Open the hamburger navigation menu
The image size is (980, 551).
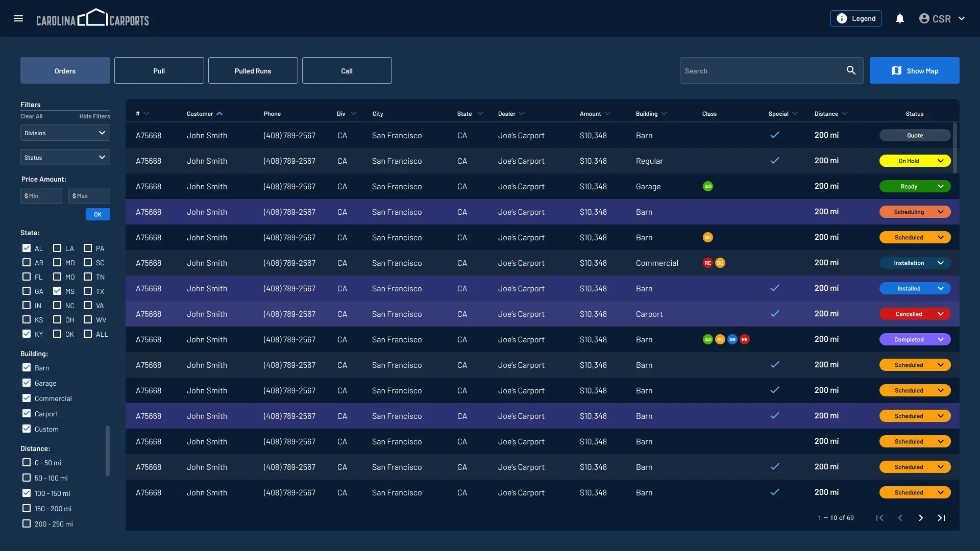pos(18,18)
